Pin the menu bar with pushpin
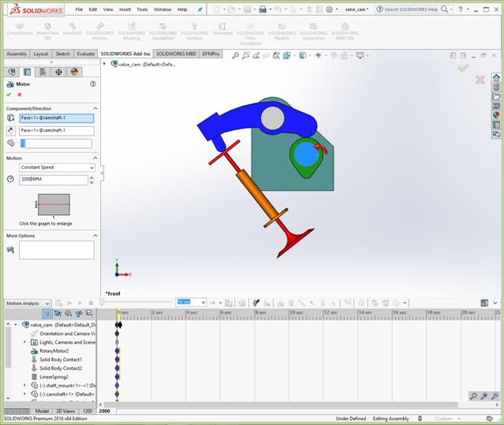 click(x=200, y=9)
